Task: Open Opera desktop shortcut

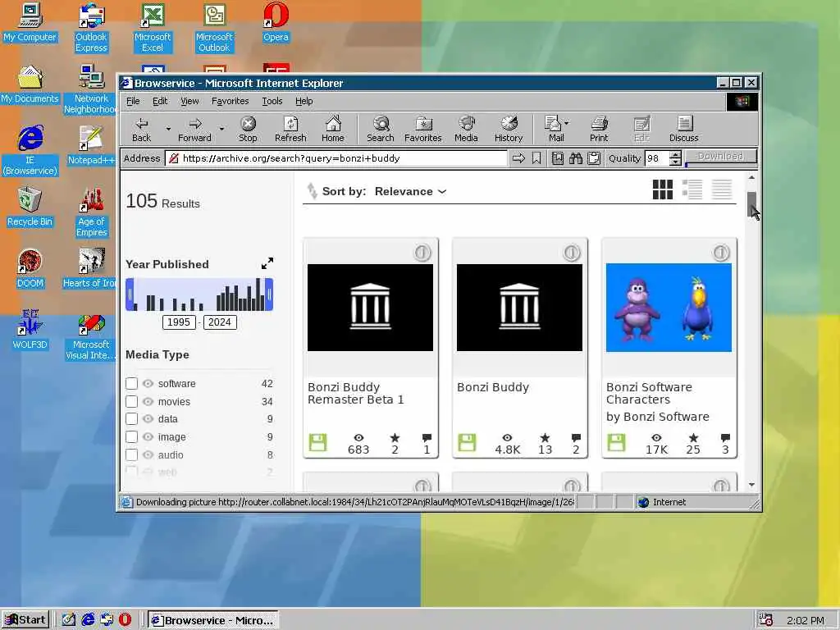Action: pyautogui.click(x=276, y=22)
